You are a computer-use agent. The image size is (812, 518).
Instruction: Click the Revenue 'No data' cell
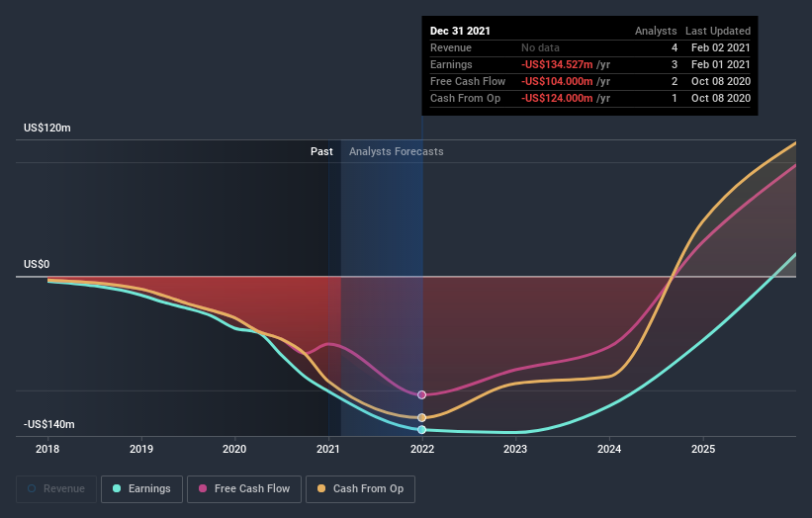click(540, 47)
